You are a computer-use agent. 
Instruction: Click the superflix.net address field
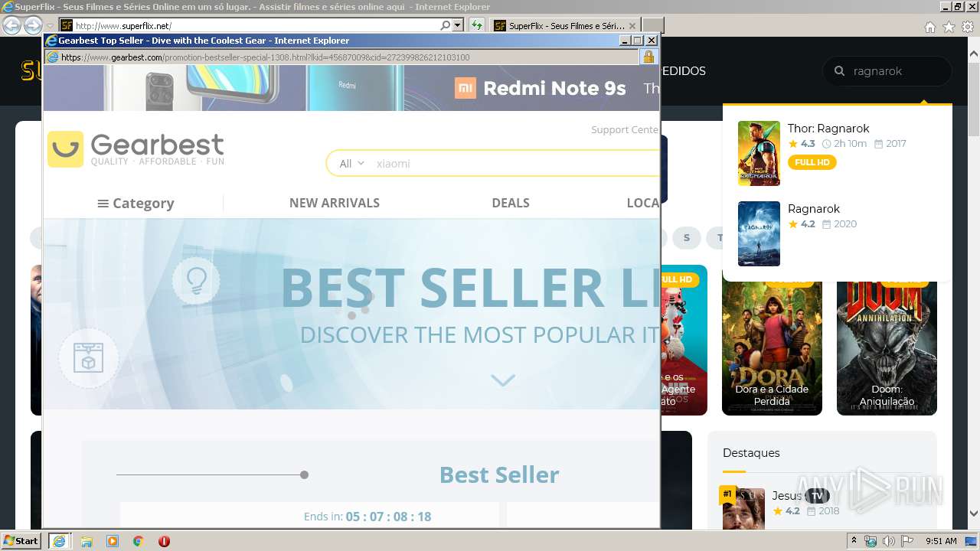point(256,25)
